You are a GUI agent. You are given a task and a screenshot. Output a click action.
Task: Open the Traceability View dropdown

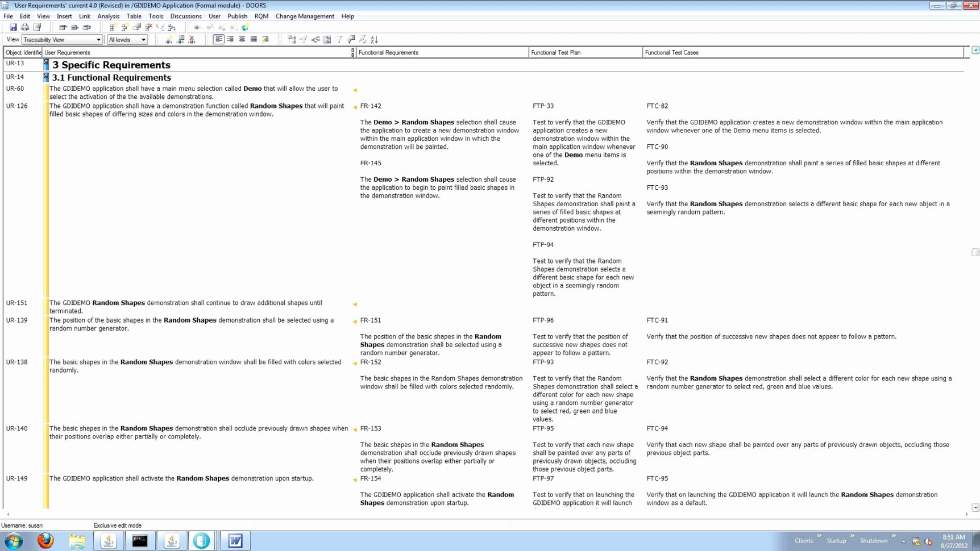pyautogui.click(x=98, y=39)
